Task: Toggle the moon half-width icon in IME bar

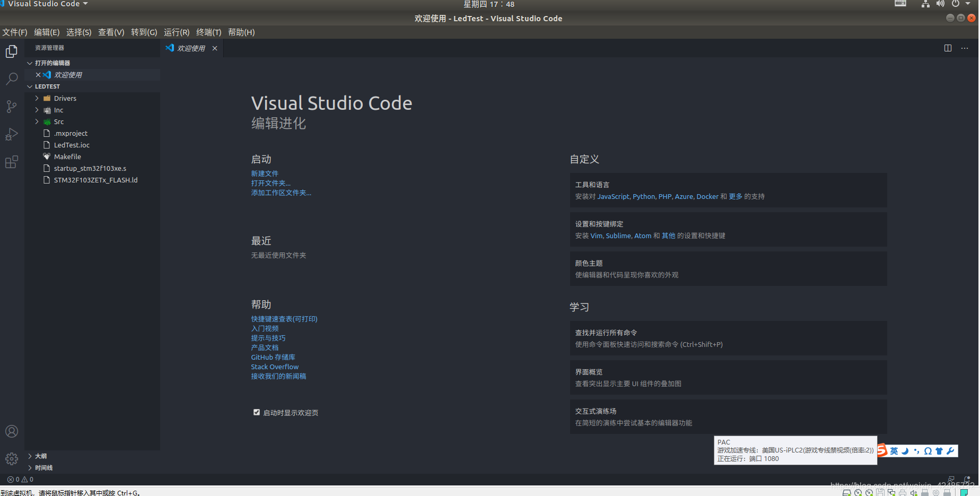Action: (x=905, y=451)
